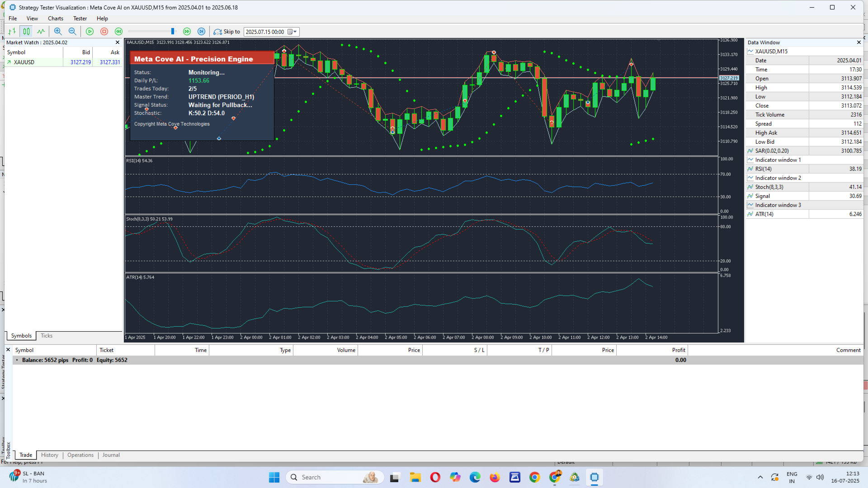The image size is (868, 488).
Task: Select the Stoch(8,3,3) row in Data Window
Action: (805, 187)
